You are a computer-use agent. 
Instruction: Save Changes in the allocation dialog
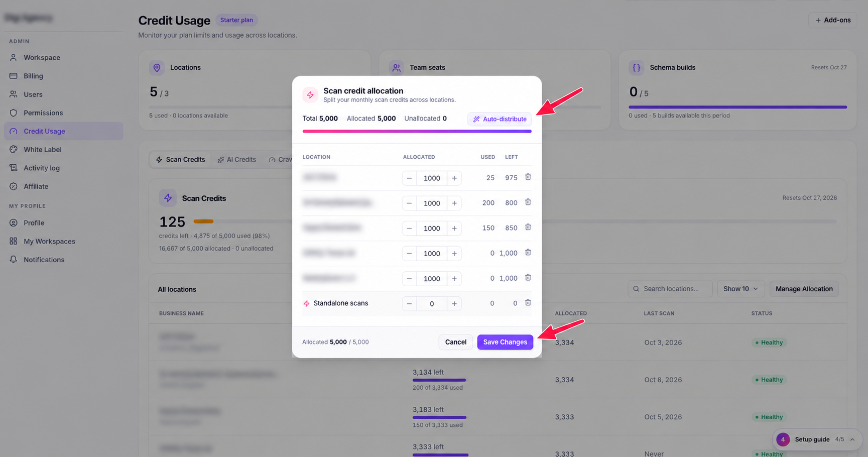click(505, 342)
